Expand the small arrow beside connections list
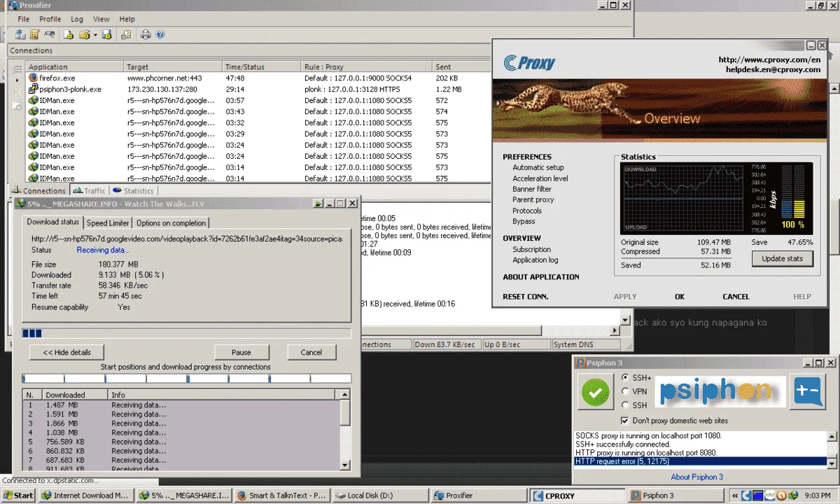This screenshot has width=840, height=504. tap(17, 80)
